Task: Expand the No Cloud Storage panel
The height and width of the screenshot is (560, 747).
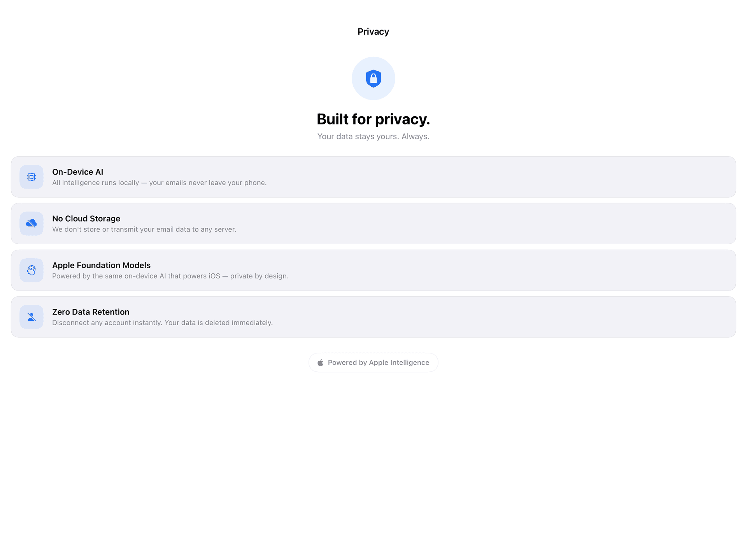Action: coord(373,223)
